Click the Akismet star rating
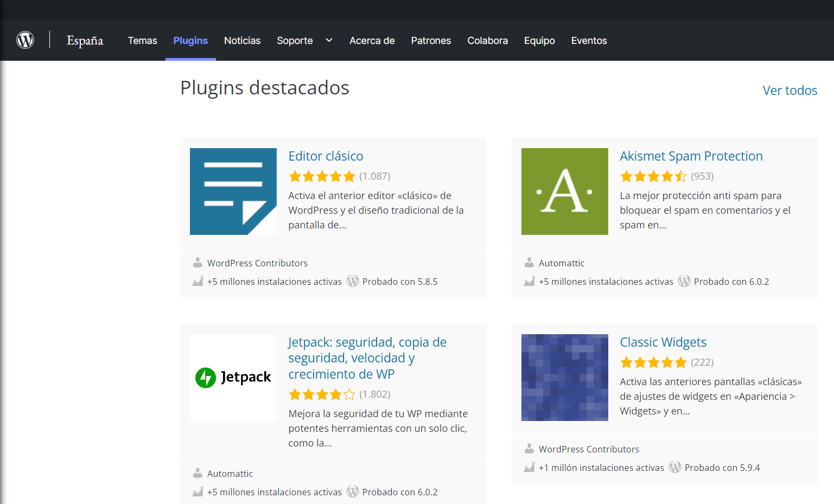This screenshot has height=504, width=834. (x=653, y=176)
